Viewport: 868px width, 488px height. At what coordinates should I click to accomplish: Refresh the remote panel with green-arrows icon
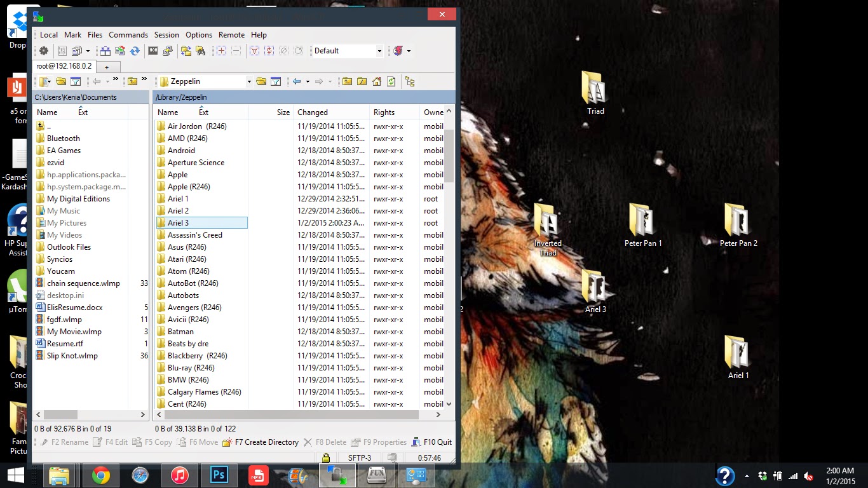[x=391, y=81]
